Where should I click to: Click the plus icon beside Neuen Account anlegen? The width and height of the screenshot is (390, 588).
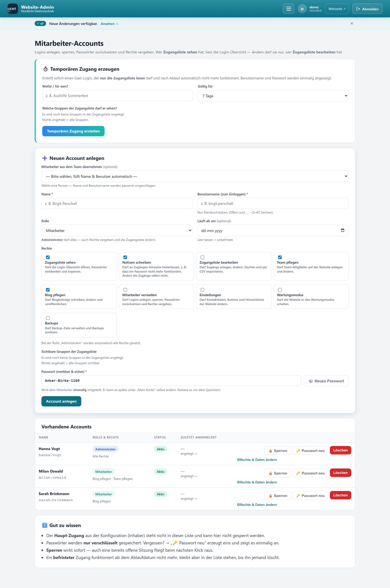[45, 158]
